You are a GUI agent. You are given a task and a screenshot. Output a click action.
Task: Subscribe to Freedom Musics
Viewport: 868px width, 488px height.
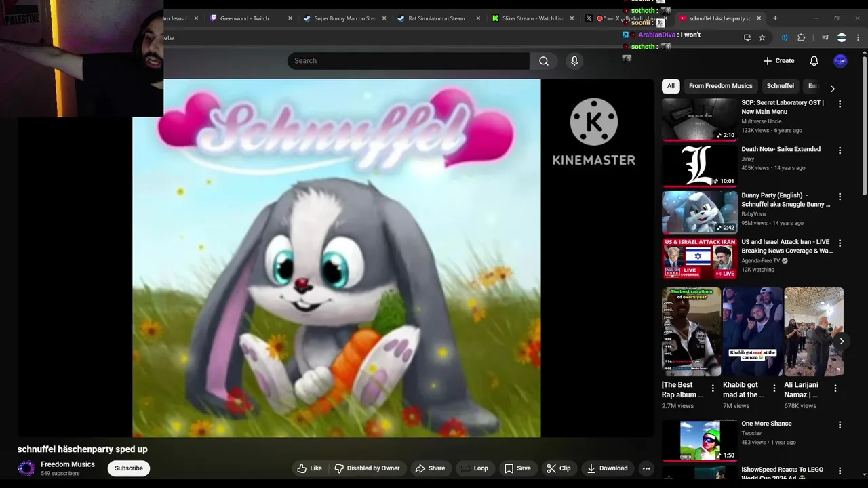pos(129,468)
